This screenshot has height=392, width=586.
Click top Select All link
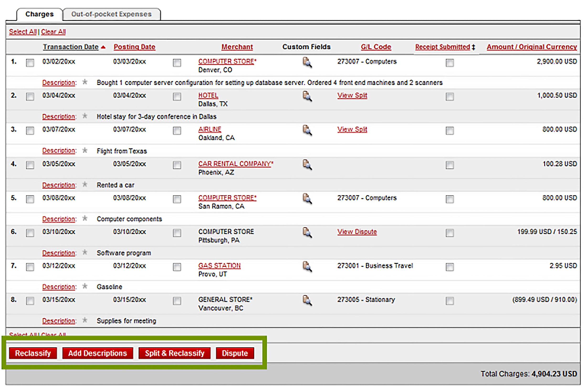(22, 32)
